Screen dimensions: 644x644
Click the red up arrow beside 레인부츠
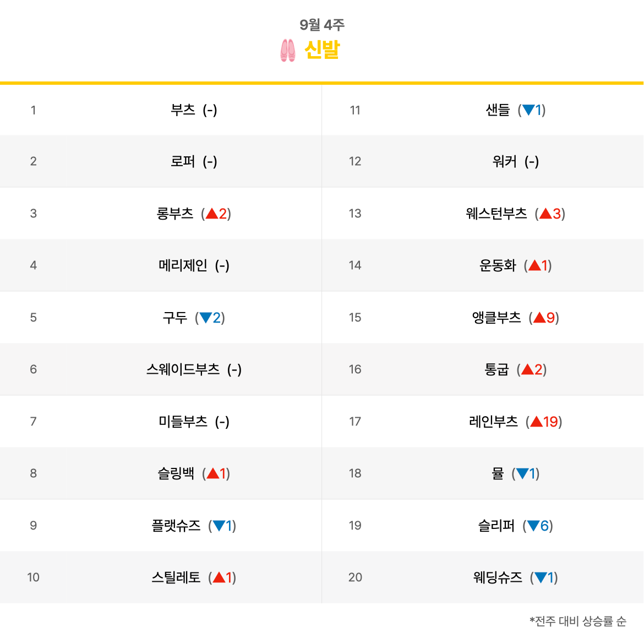tap(536, 422)
